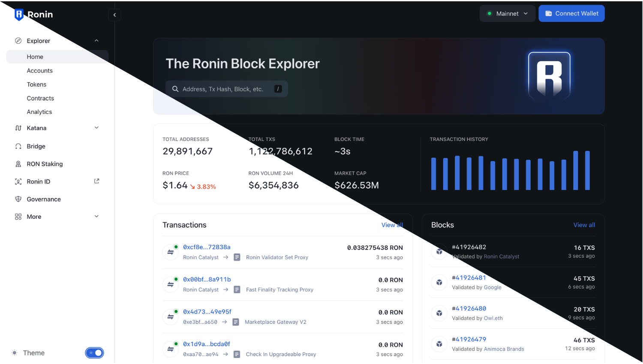The image size is (643, 364).
Task: Open Google validator link
Action: pos(493,287)
